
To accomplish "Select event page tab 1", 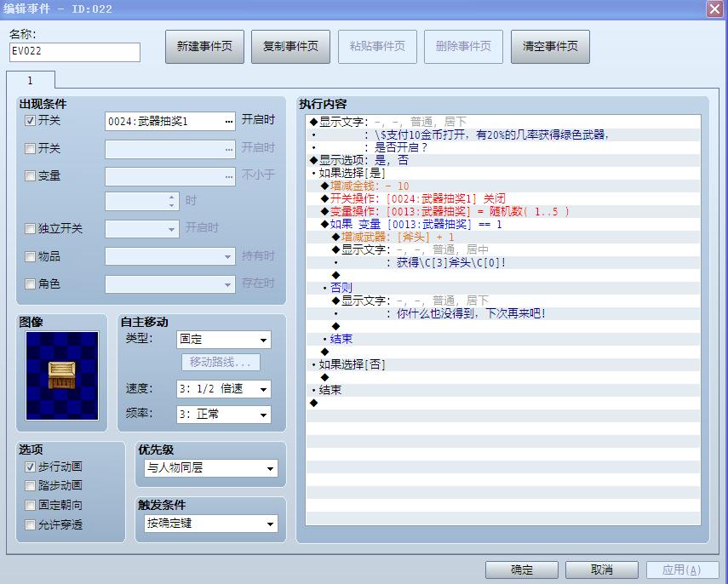I will click(31, 80).
